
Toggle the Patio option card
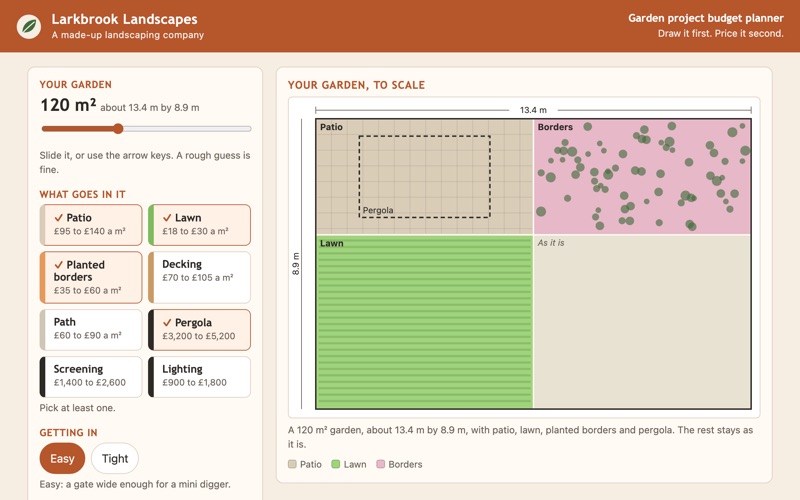91,224
